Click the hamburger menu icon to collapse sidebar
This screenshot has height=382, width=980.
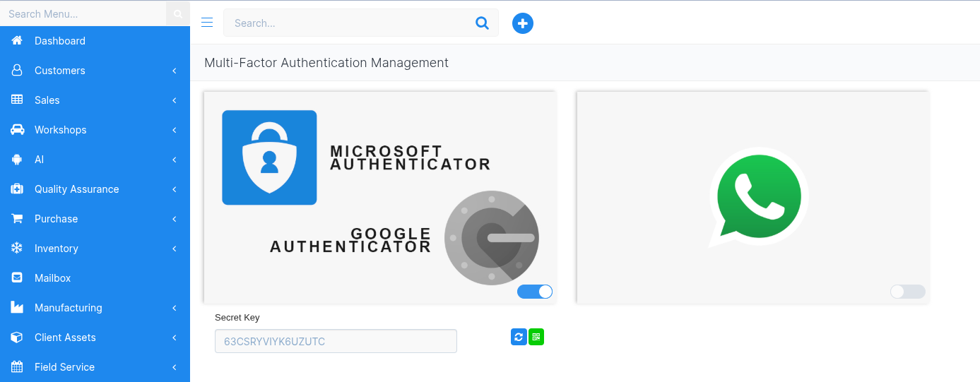[207, 23]
